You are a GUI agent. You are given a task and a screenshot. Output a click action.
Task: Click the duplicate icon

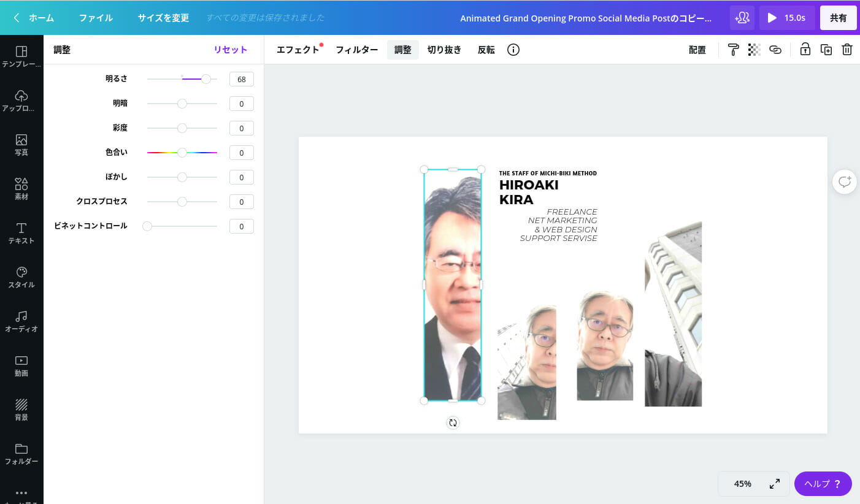tap(826, 50)
